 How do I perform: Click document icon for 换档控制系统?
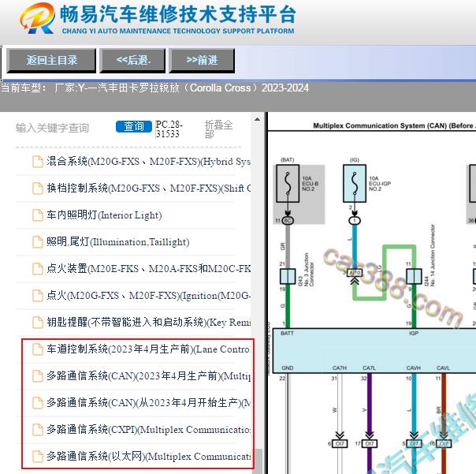[38, 188]
